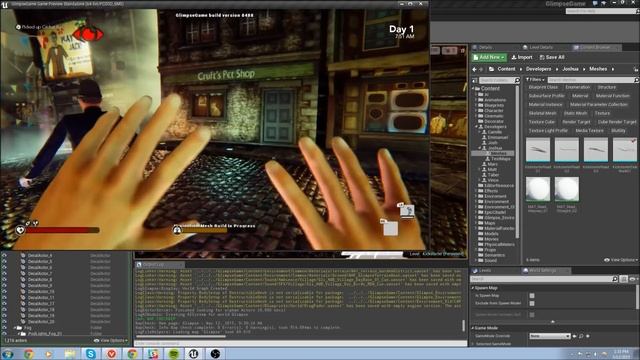
Task: Open the Filters dropdown
Action: [x=535, y=80]
